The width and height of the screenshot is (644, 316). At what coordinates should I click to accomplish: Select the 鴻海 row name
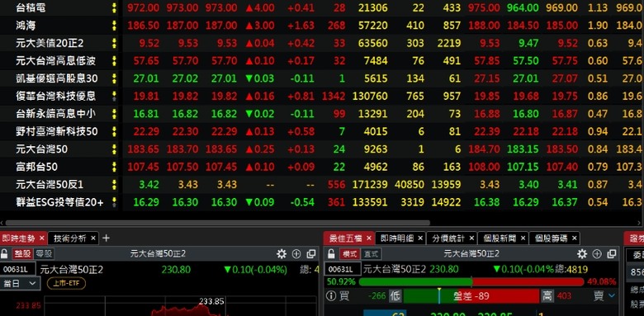point(26,26)
